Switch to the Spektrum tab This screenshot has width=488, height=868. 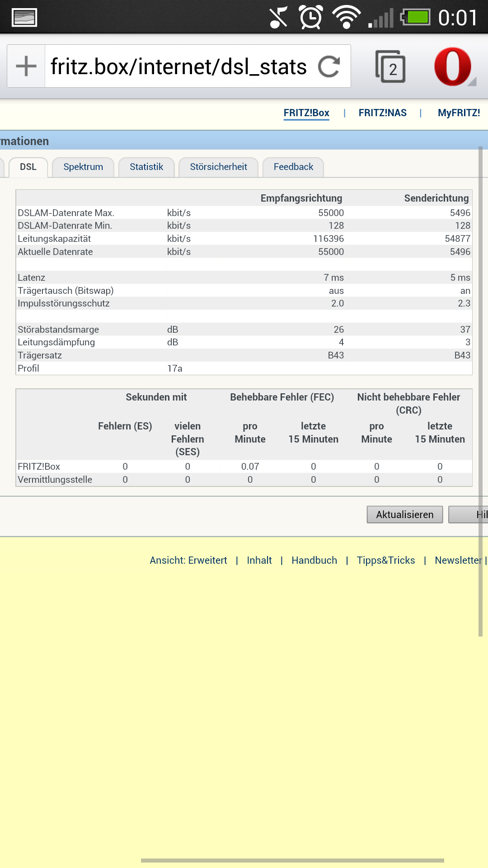point(83,167)
